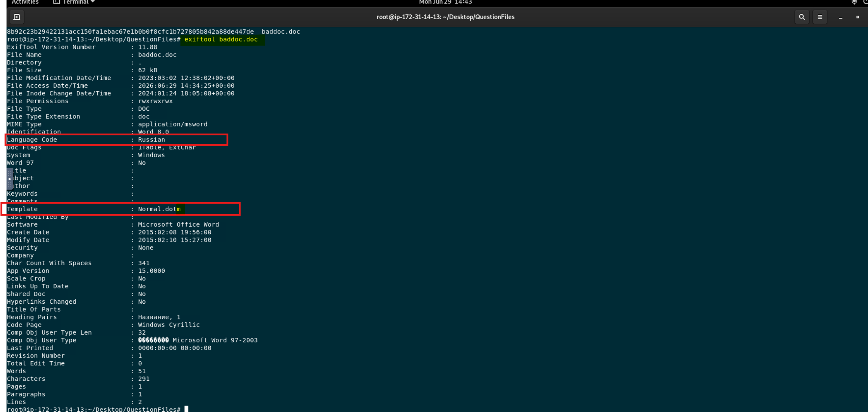Screen dimensions: 868x412
Task: Place cursor at the bottom shell prompt
Action: click(x=186, y=409)
